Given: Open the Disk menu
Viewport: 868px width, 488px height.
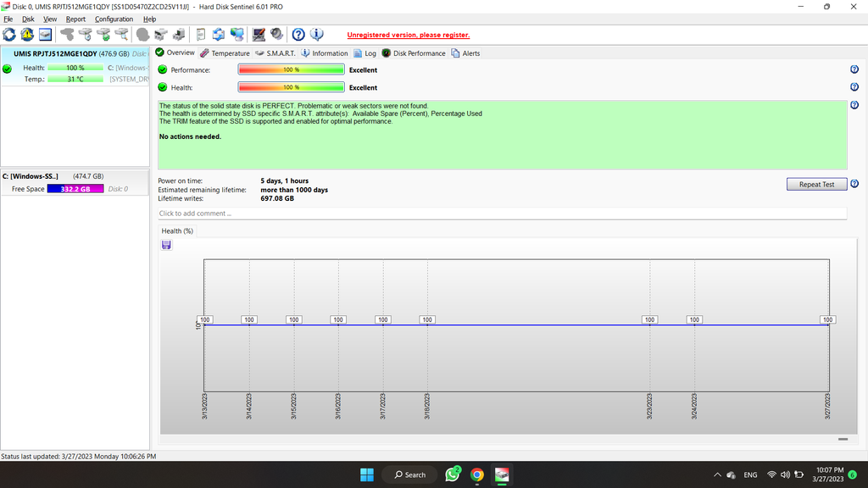Looking at the screenshot, I should click(x=28, y=19).
